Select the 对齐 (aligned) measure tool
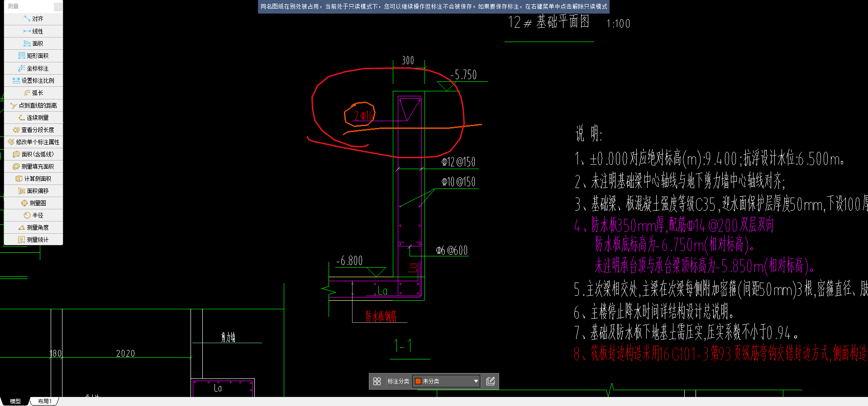 coord(33,19)
